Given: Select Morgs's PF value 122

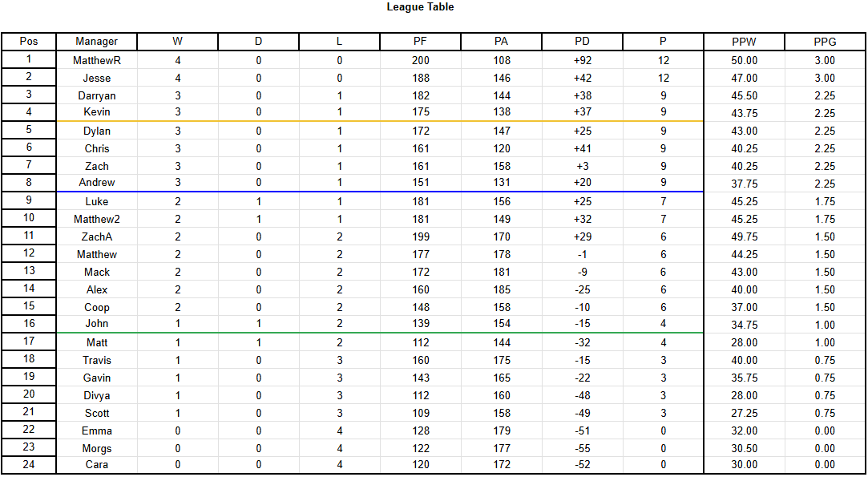Looking at the screenshot, I should coord(421,448).
